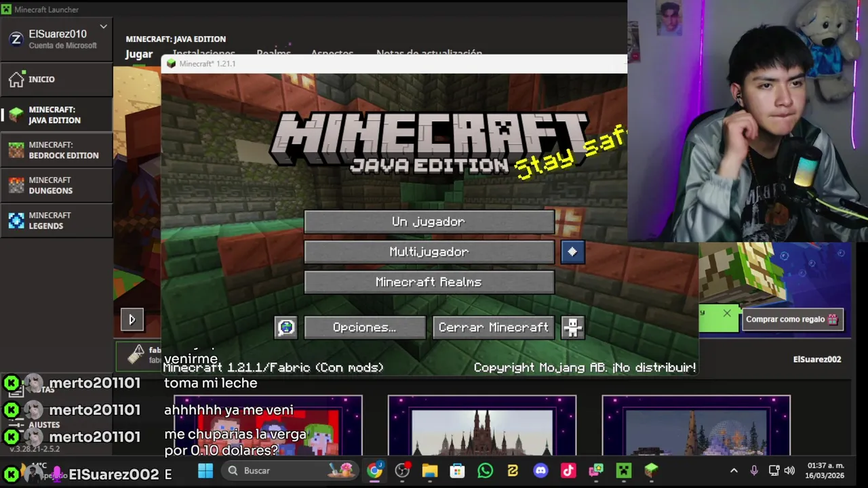Open the Un jugador menu

pyautogui.click(x=429, y=222)
